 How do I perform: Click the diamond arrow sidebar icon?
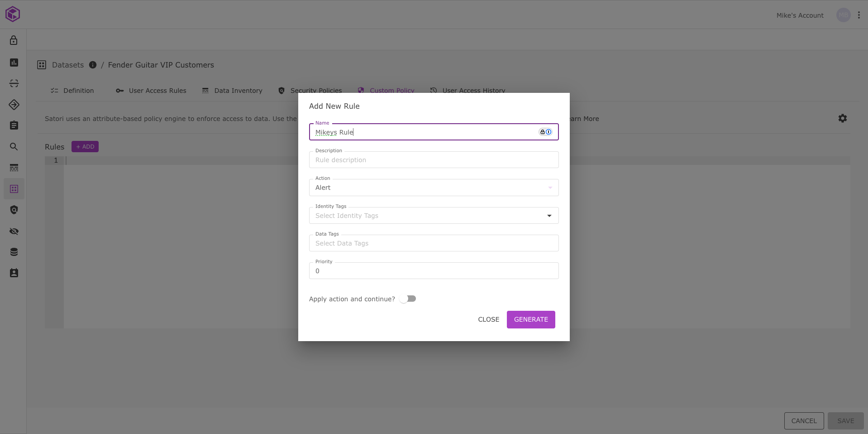coord(14,105)
